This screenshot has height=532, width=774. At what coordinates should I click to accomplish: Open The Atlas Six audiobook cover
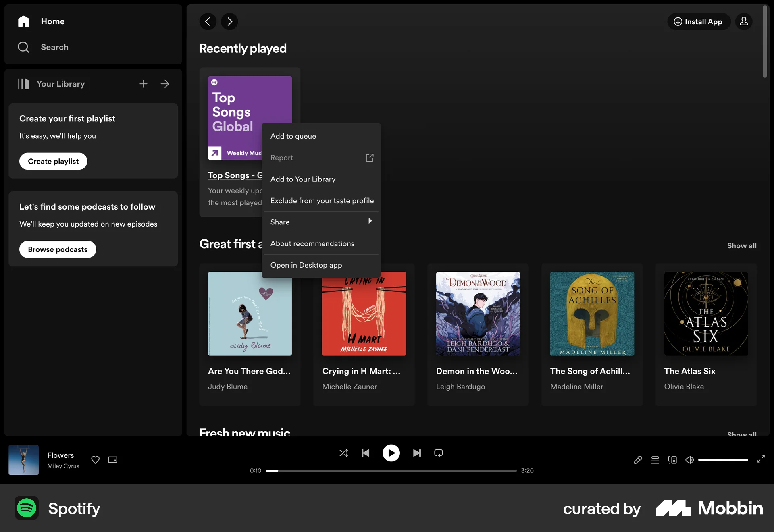point(705,314)
